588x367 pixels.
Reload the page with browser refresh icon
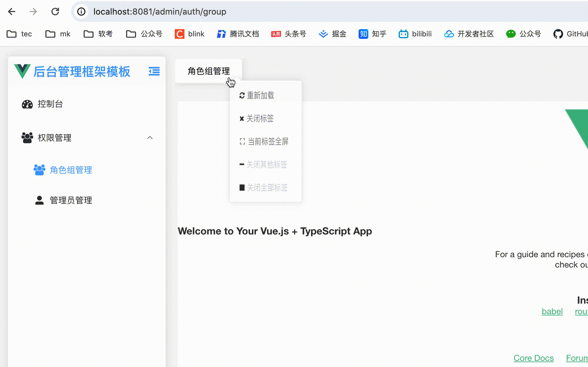[55, 12]
